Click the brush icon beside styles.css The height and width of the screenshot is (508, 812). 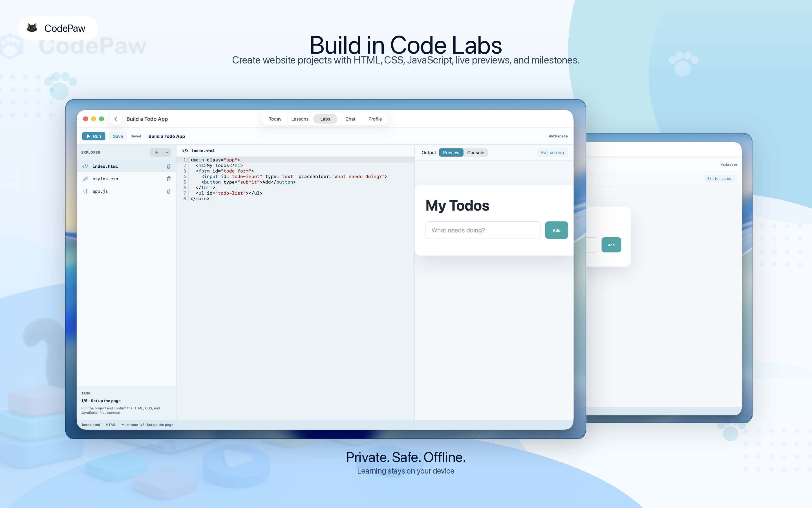pyautogui.click(x=85, y=179)
